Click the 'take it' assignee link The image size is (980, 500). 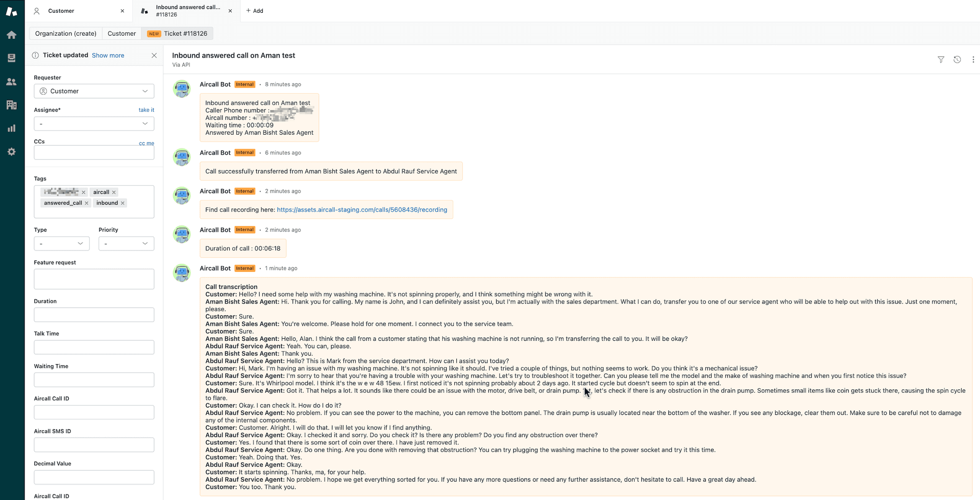[146, 110]
